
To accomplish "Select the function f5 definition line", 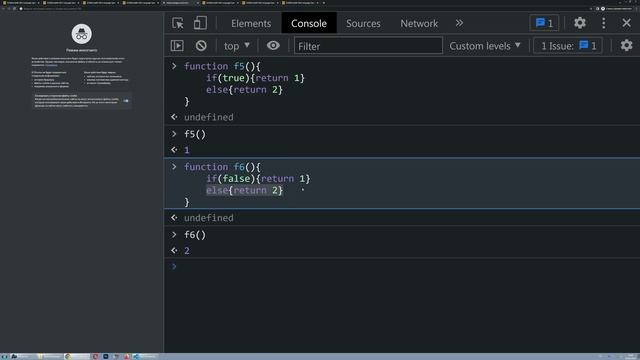I will [222, 66].
